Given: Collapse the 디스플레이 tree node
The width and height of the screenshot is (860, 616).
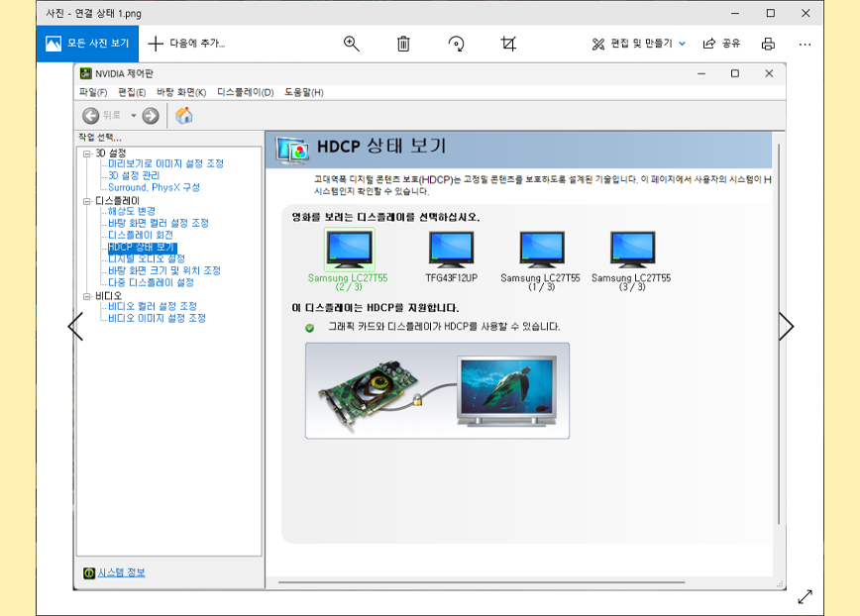Looking at the screenshot, I should (x=86, y=201).
